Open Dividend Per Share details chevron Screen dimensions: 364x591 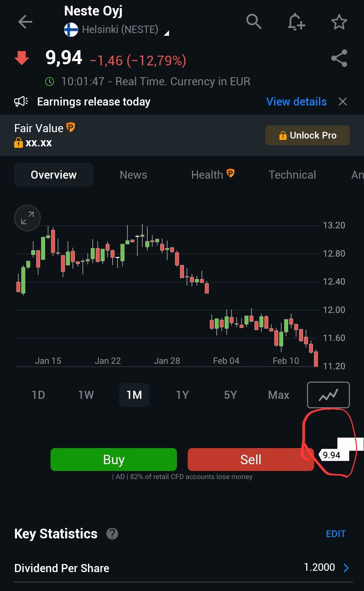tap(346, 568)
